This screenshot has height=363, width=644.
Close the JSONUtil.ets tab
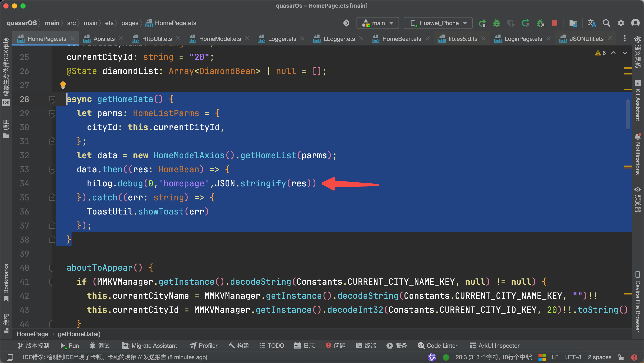pyautogui.click(x=610, y=39)
